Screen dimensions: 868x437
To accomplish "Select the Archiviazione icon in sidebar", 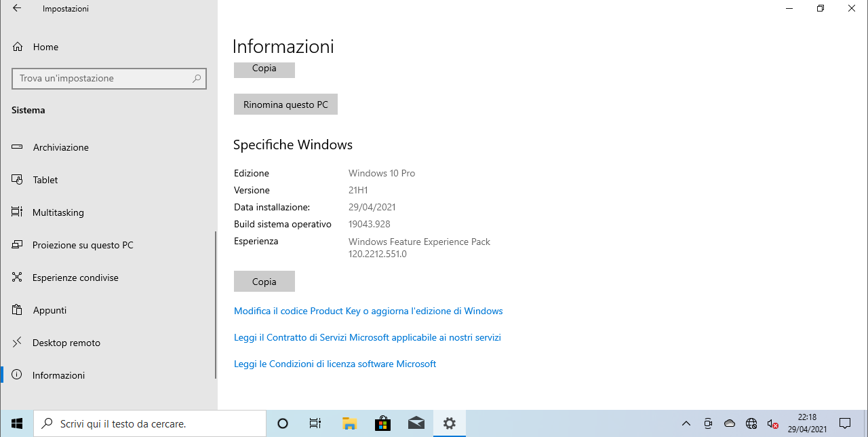I will (x=17, y=147).
